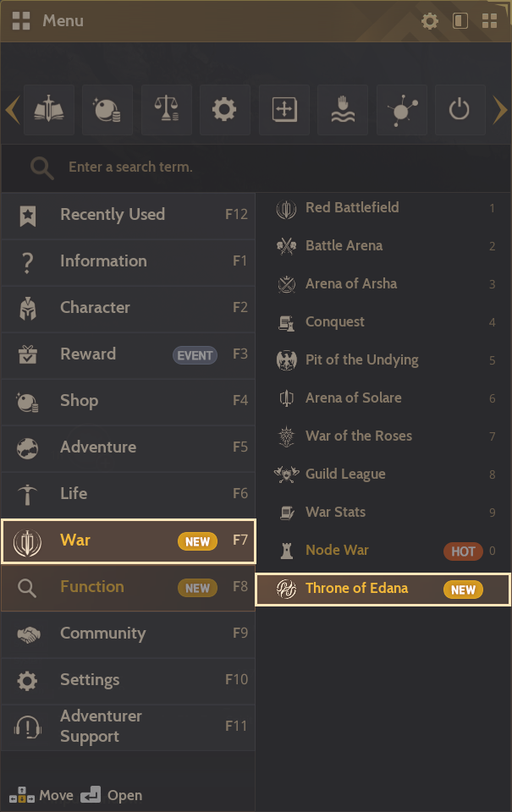This screenshot has width=512, height=812.
Task: Open the gear icon in the shortcut bar
Action: pyautogui.click(x=224, y=110)
